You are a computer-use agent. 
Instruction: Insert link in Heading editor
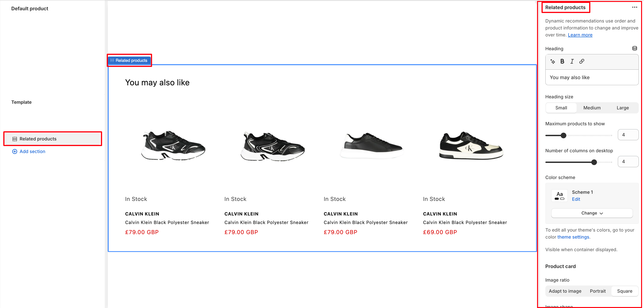click(x=582, y=61)
